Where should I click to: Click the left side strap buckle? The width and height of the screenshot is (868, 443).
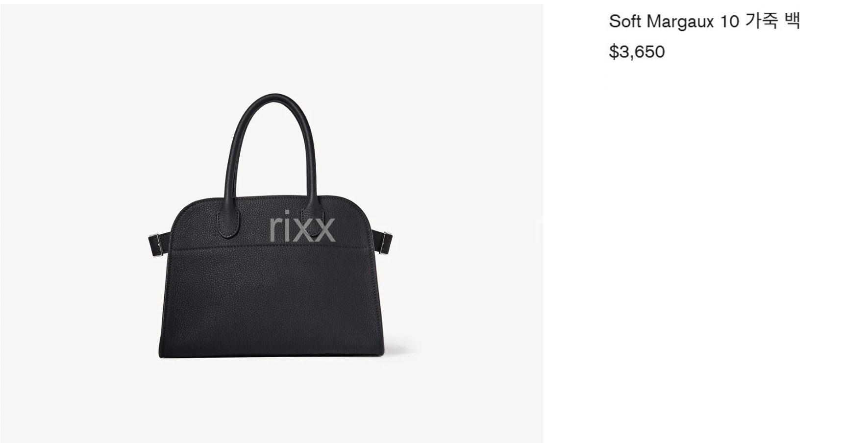click(x=156, y=242)
